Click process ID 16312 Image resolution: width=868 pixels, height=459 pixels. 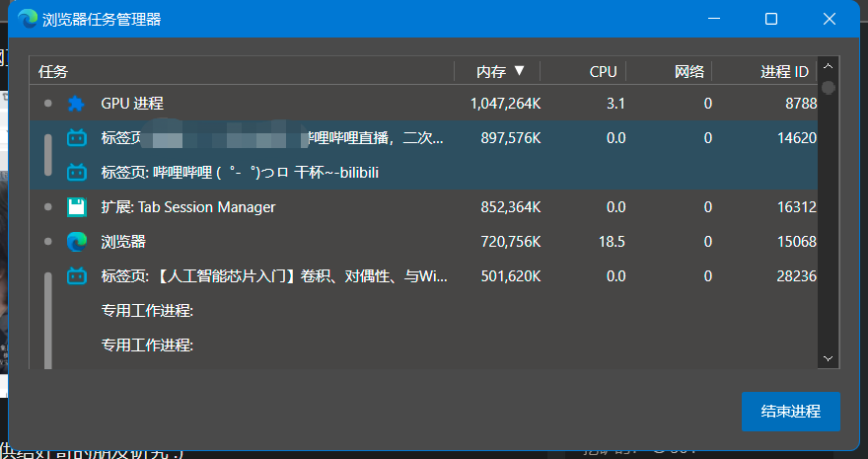[x=797, y=207]
